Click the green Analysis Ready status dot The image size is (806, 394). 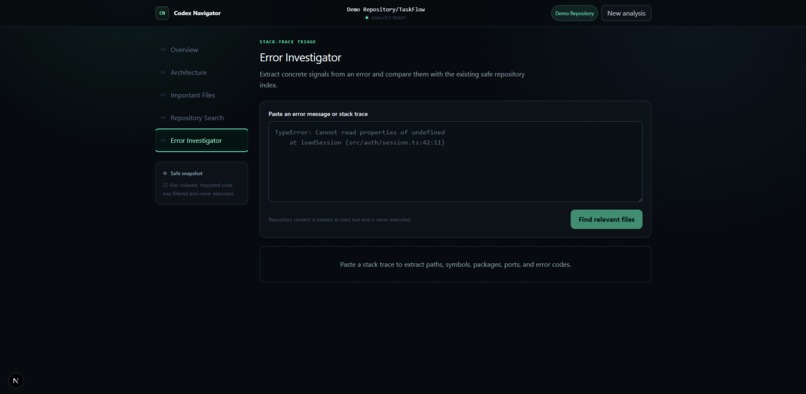pos(367,18)
